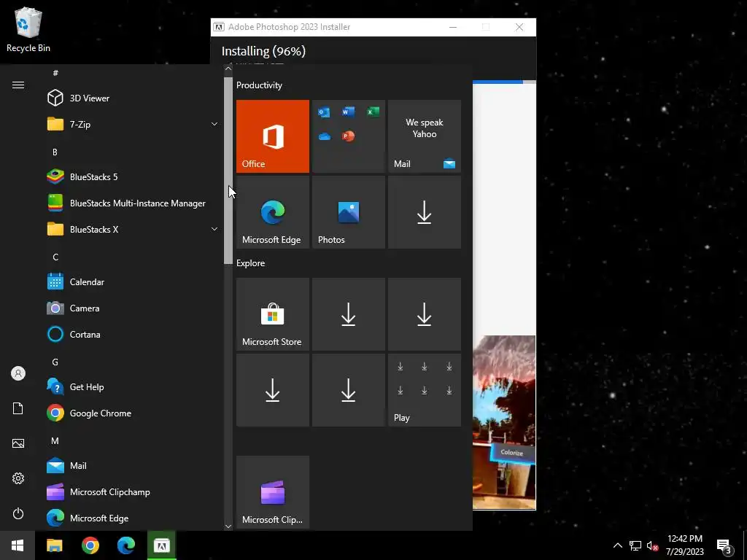The height and width of the screenshot is (560, 747).
Task: Click the Microsoft Edge tile
Action: tap(273, 212)
